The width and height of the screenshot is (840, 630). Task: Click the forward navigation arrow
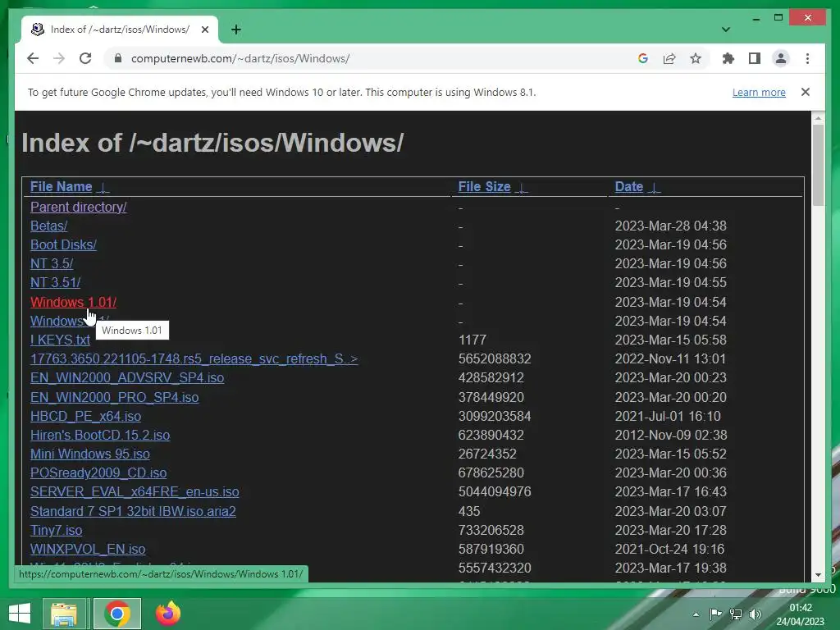59,58
